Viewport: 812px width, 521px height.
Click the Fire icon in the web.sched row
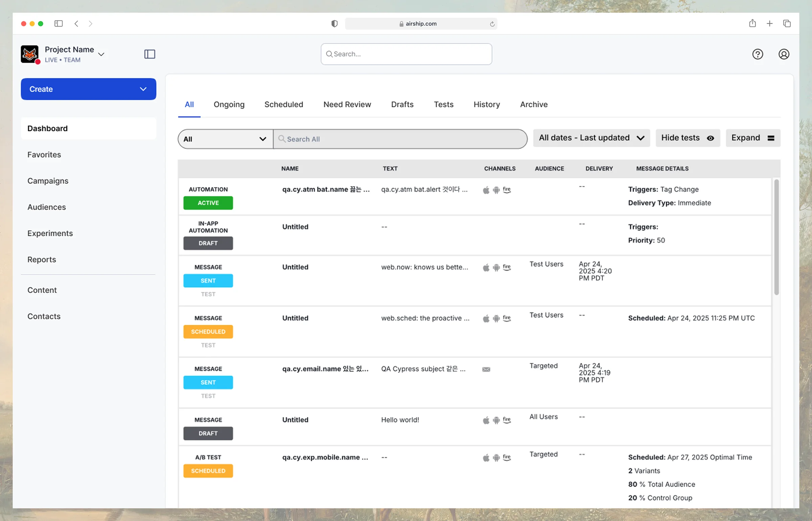pyautogui.click(x=506, y=318)
